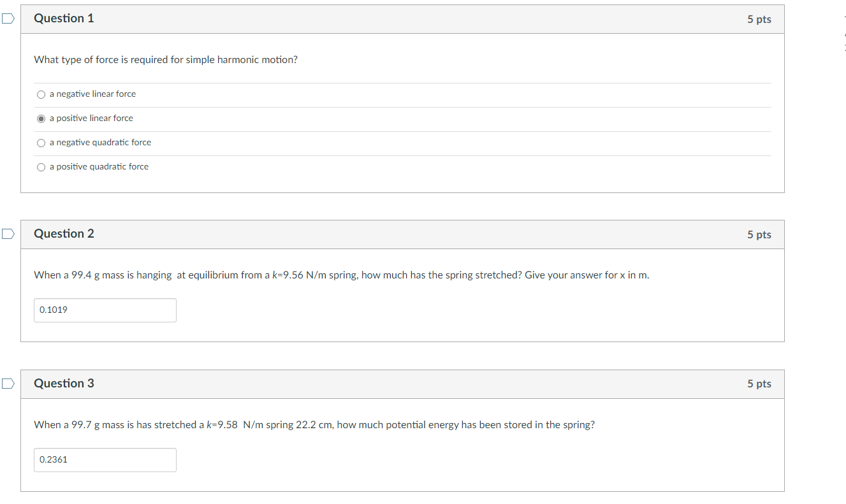Focus the Question 3 answer field containing 0.2361
846x504 pixels.
click(105, 460)
